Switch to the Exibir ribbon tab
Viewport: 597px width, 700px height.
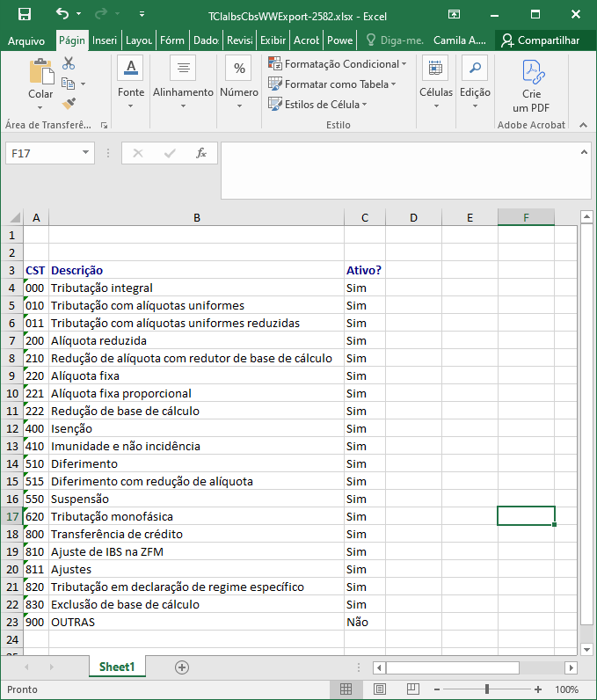pos(273,40)
